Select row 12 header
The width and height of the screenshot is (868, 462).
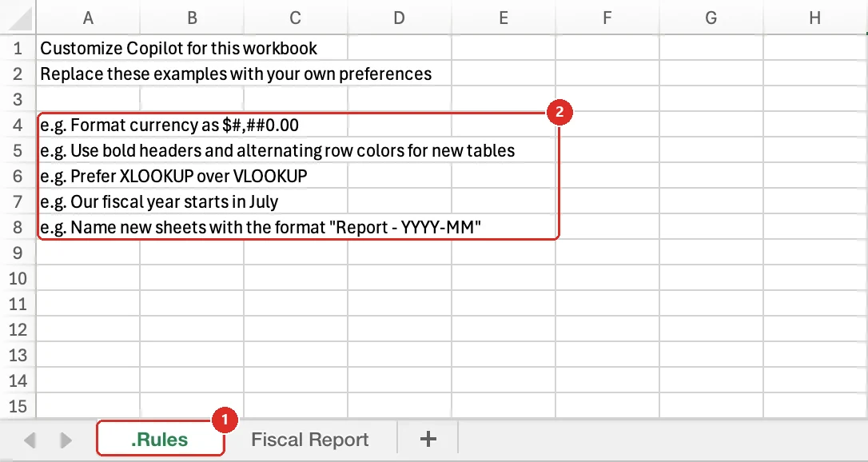[x=18, y=329]
